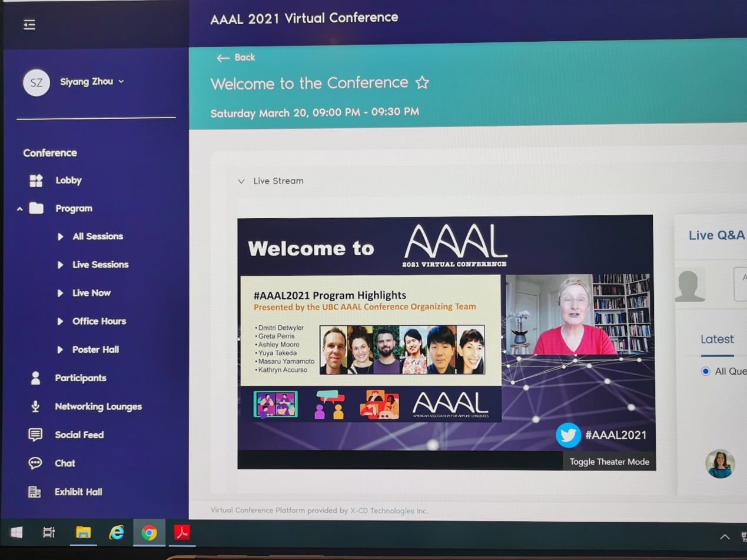
Task: Open Task View in the taskbar
Action: pos(49,533)
